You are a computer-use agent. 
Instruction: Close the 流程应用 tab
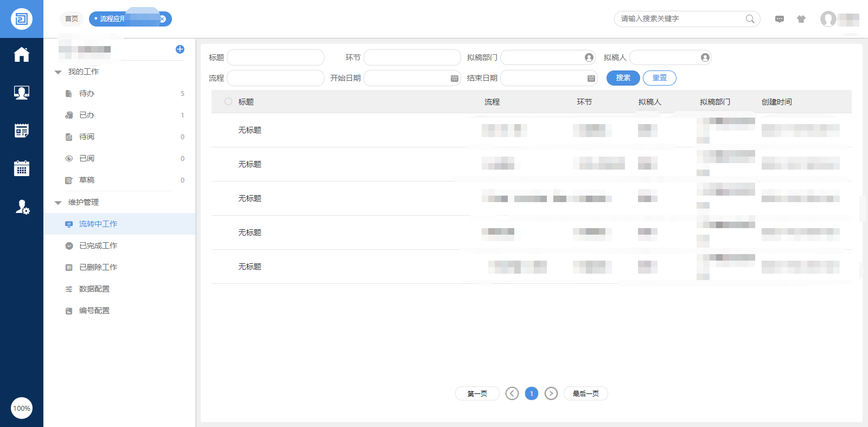(163, 19)
